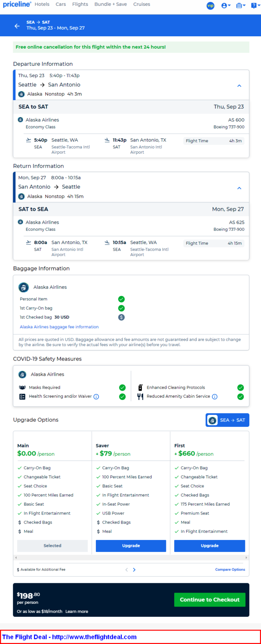Open Alaska Airlines baggage fee information
The height and width of the screenshot is (644, 261).
59,327
